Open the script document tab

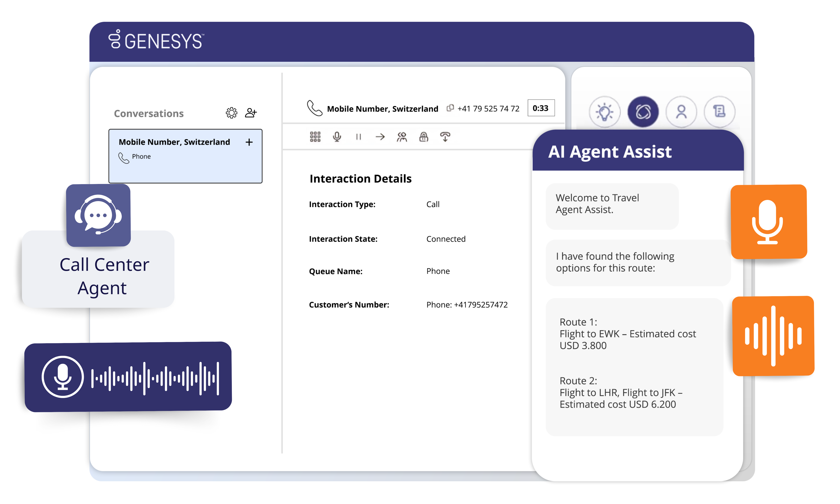[720, 112]
